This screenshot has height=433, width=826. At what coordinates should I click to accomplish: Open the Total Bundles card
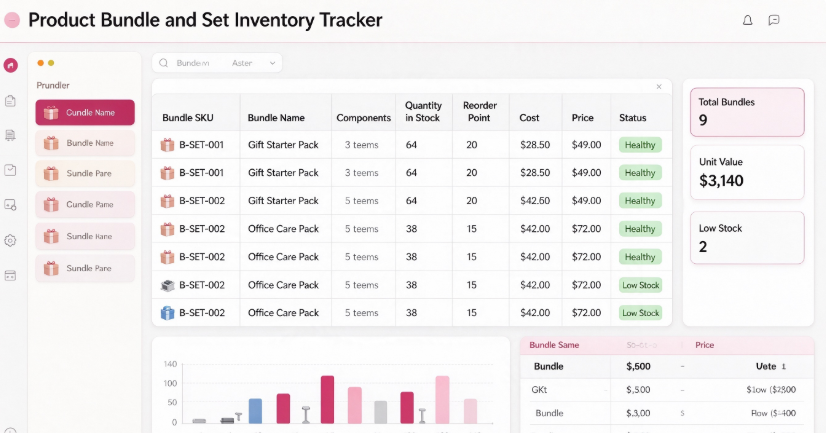tap(747, 112)
